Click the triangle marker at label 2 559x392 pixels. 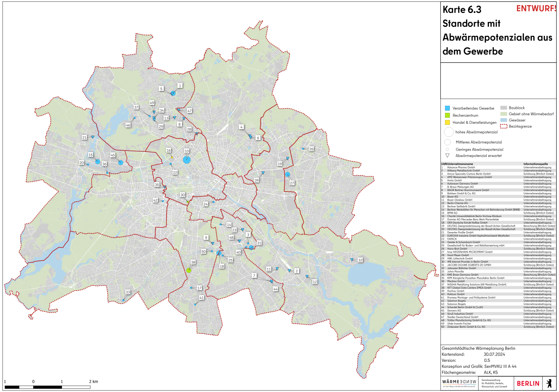[289, 271]
